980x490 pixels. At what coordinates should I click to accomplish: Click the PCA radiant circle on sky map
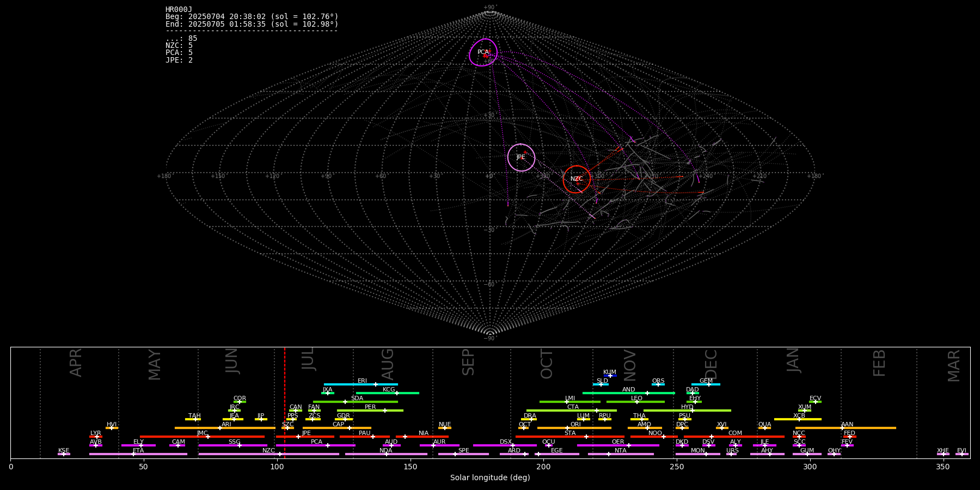click(x=483, y=52)
